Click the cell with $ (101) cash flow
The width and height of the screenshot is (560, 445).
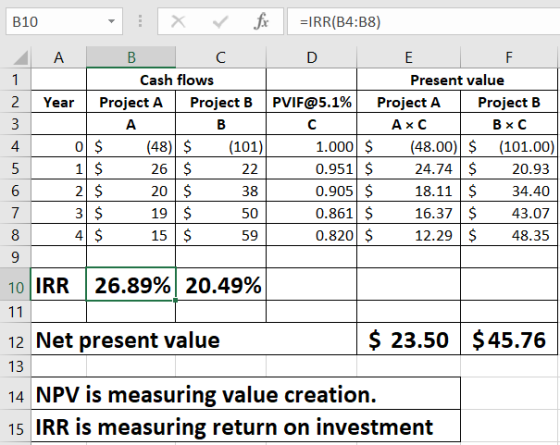click(x=221, y=146)
